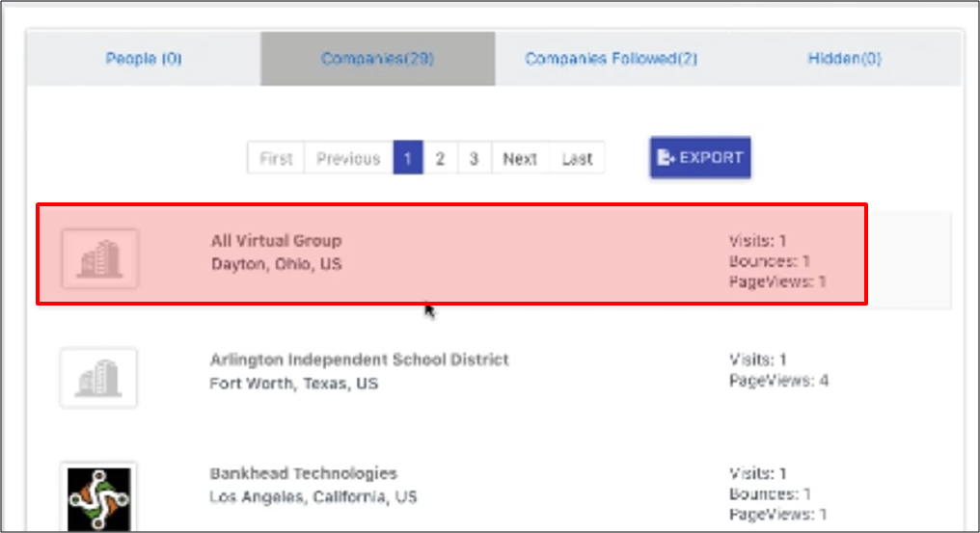Open the Hidden(0) tab
Image resolution: width=980 pixels, height=533 pixels.
point(844,59)
